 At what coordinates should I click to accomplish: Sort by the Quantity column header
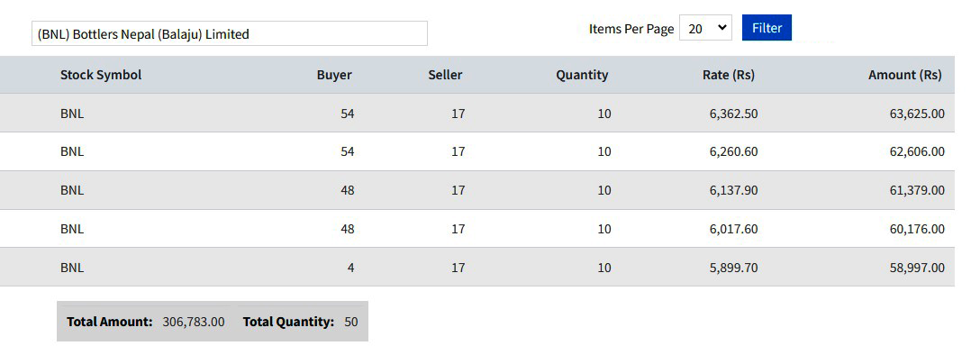tap(582, 75)
